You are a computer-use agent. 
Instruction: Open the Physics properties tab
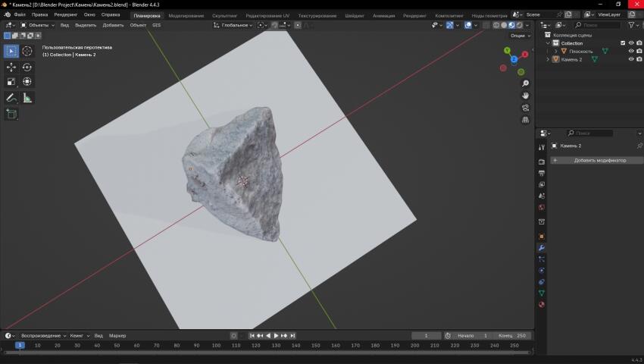541,271
